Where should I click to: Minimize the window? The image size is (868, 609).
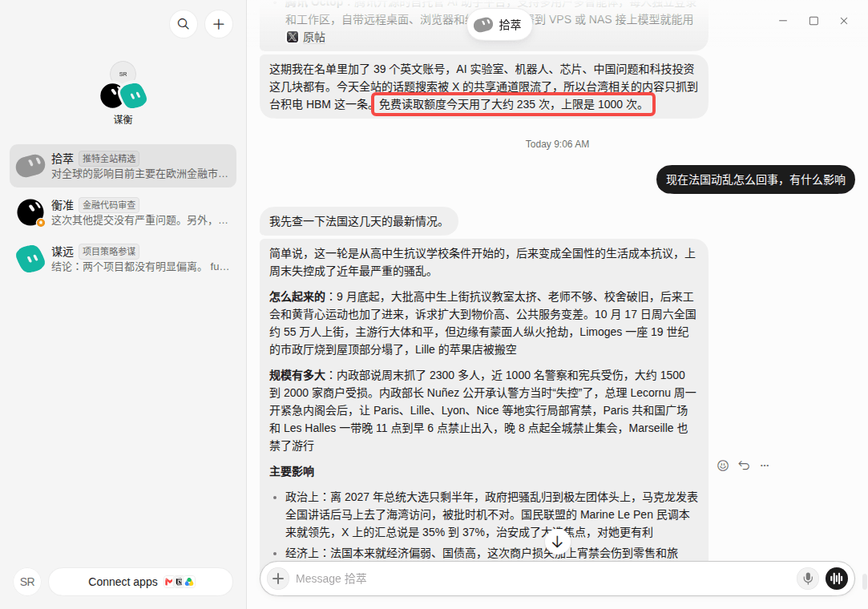pos(783,21)
